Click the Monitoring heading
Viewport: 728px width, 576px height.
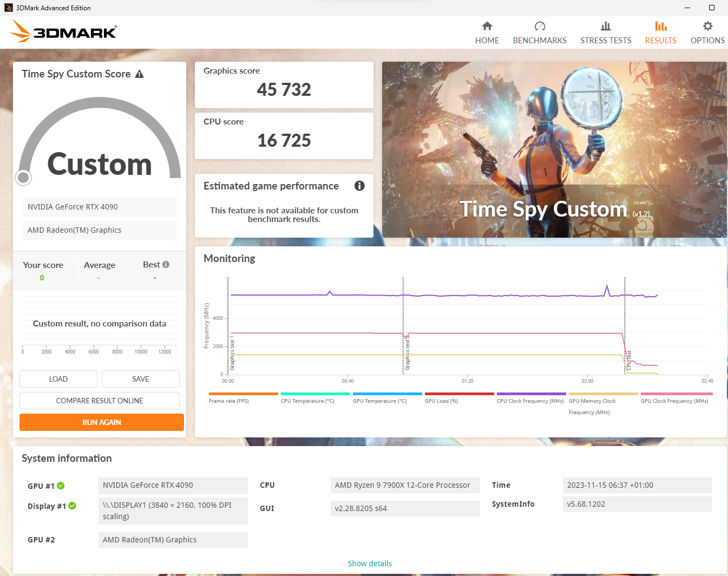229,259
